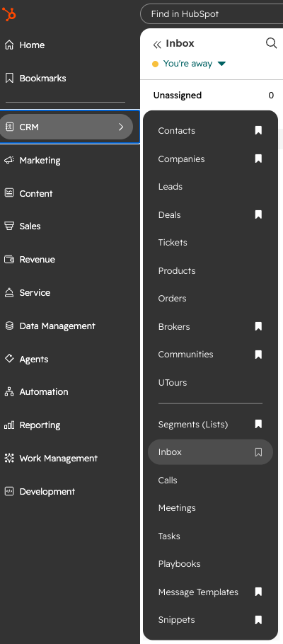This screenshot has height=644, width=283.
Task: Open Message Templates menu item
Action: tap(198, 592)
